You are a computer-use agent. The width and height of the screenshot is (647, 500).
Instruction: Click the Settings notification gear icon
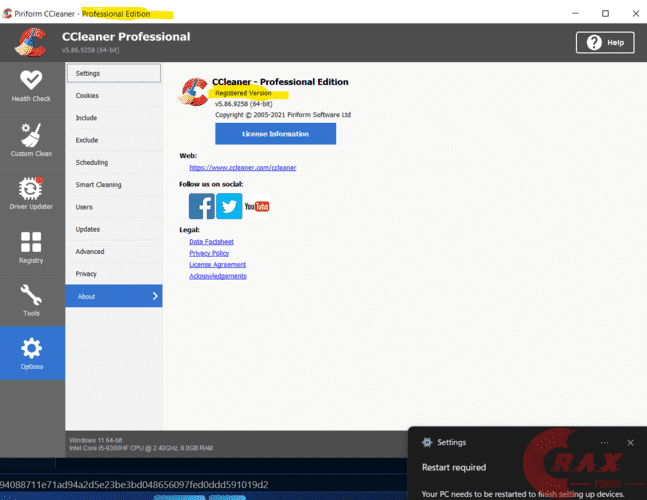(x=427, y=442)
